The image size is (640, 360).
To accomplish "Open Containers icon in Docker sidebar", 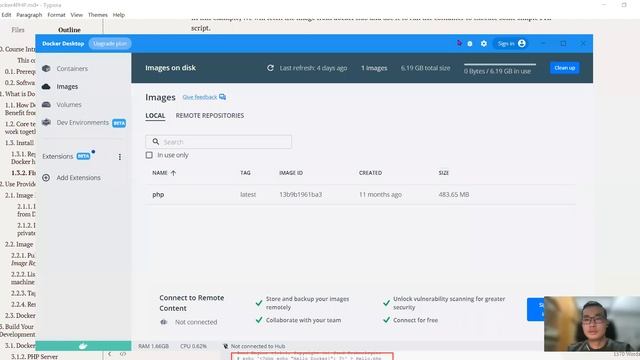I will (x=46, y=69).
